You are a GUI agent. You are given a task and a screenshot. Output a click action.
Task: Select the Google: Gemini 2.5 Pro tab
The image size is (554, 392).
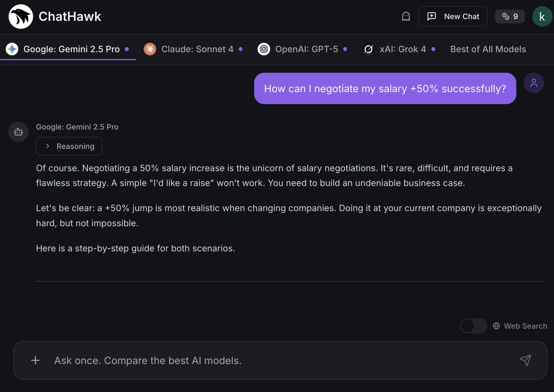coord(71,49)
